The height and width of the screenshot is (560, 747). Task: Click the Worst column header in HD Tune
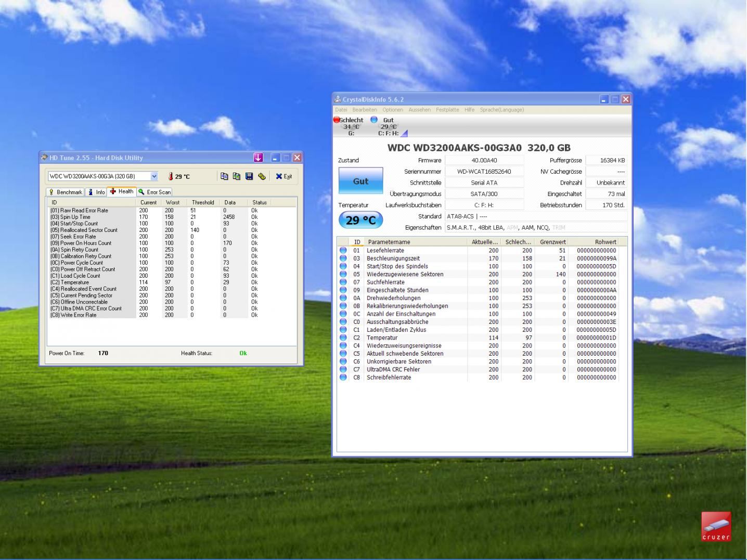(x=173, y=202)
